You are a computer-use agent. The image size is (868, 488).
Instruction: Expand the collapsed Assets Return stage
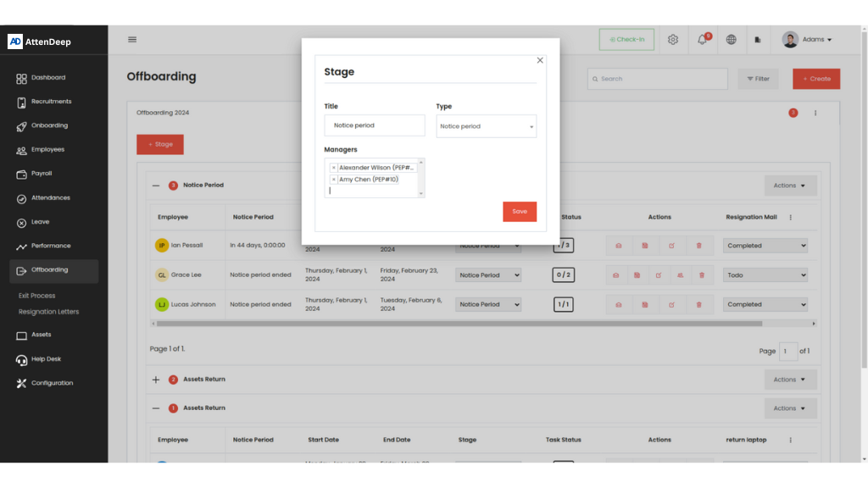[x=156, y=380]
